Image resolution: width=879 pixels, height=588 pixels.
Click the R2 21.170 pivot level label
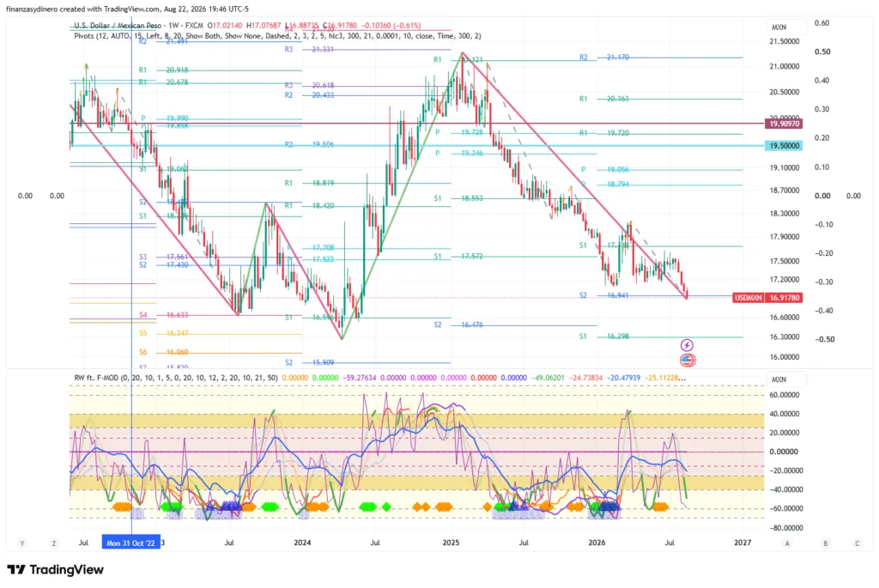pos(604,58)
